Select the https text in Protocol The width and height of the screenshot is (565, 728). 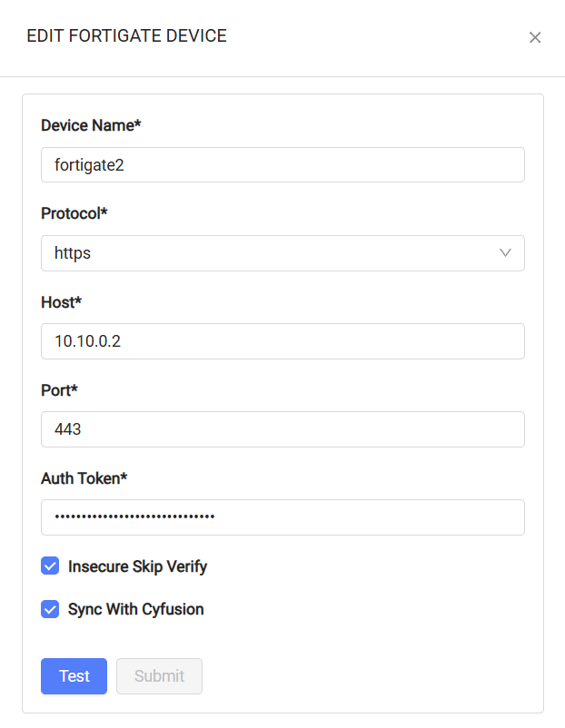click(x=73, y=253)
